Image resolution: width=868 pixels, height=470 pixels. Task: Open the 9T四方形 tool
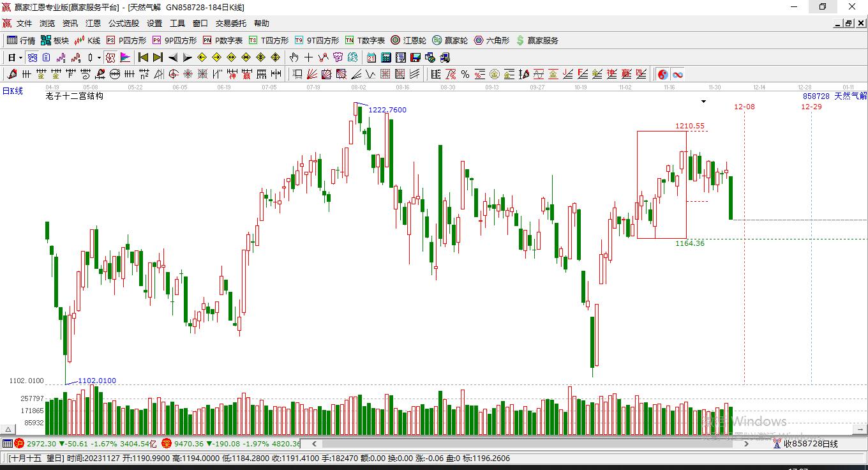[x=317, y=40]
